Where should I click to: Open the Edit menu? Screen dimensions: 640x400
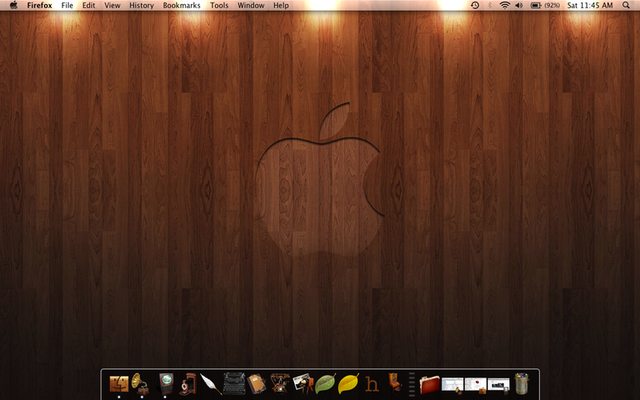point(89,5)
